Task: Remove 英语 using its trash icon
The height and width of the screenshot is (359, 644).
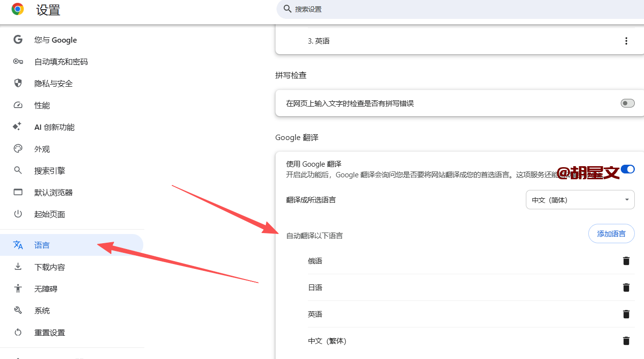Action: (x=626, y=314)
